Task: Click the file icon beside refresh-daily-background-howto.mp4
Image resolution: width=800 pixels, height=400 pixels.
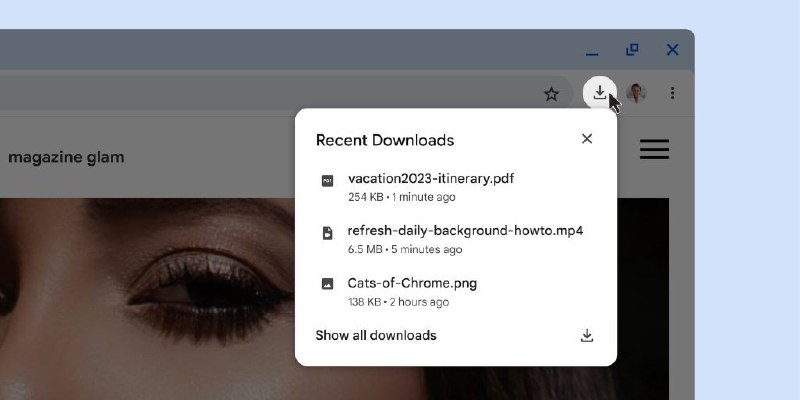Action: click(327, 233)
